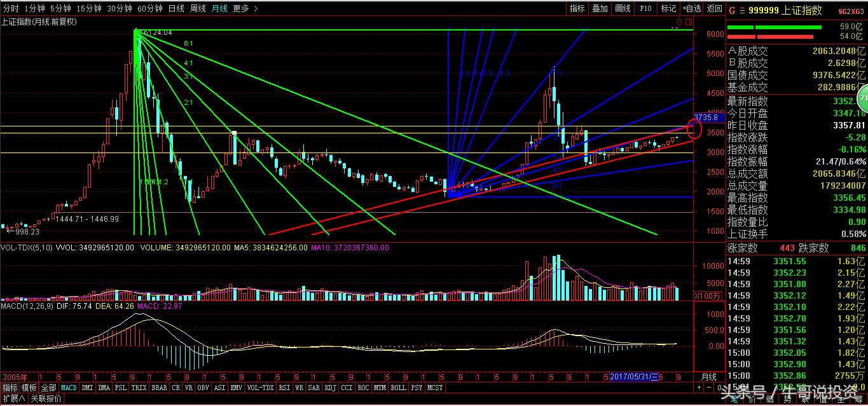Open F10 company information

pyautogui.click(x=646, y=8)
